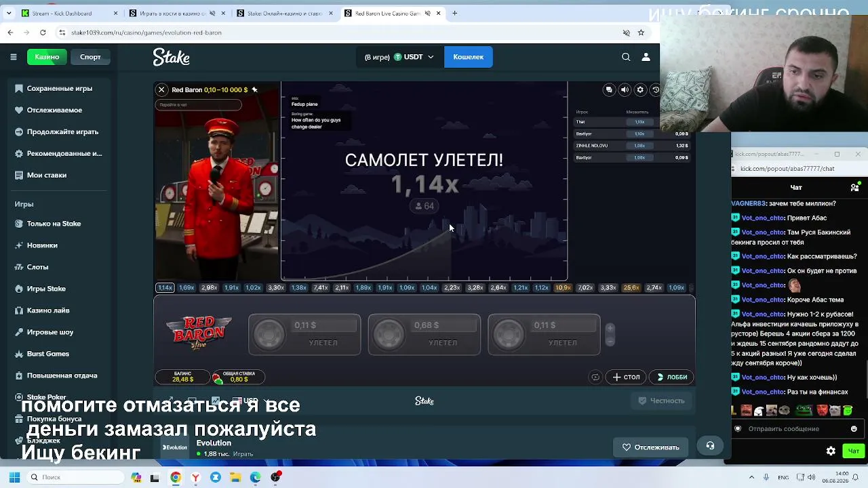868x488 pixels.
Task: Open Повышенная отдача category
Action: coord(58,375)
